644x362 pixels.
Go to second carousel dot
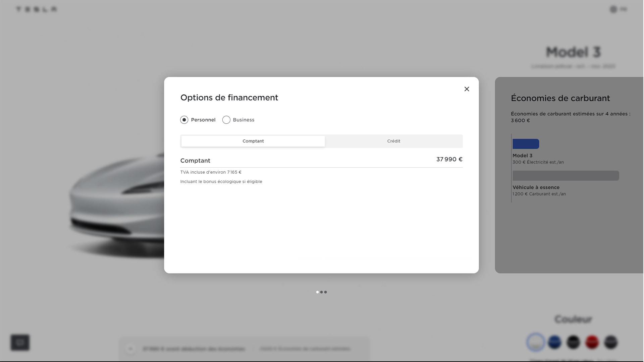pos(321,292)
